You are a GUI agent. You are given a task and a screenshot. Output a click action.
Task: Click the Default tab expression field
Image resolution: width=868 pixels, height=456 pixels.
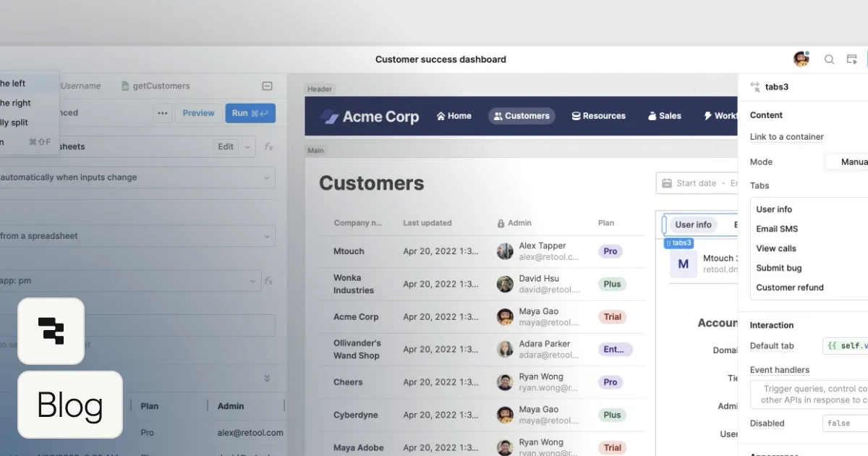click(845, 346)
